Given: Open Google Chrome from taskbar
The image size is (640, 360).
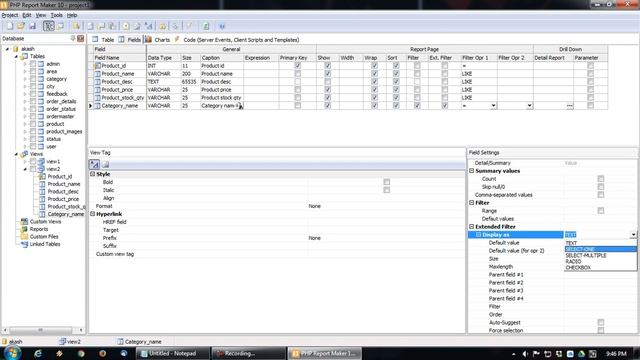Looking at the screenshot, I should (x=81, y=353).
